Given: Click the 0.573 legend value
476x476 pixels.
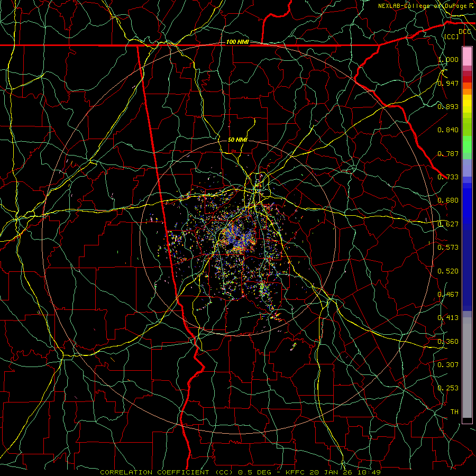Looking at the screenshot, I should [x=448, y=248].
